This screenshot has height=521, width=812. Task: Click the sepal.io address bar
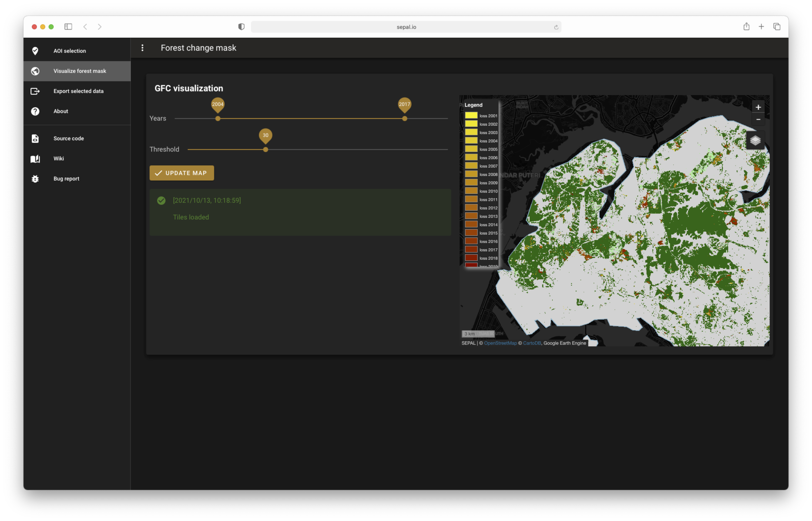coord(406,27)
